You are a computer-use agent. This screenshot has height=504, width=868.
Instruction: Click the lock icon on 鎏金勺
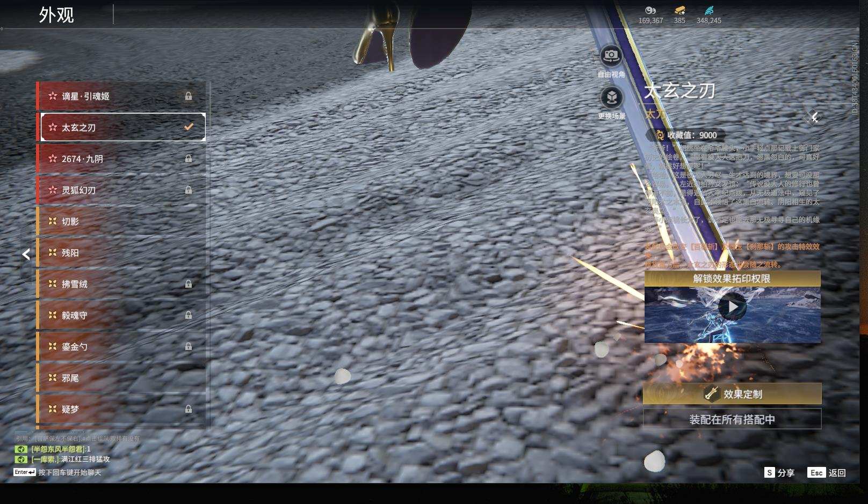pyautogui.click(x=189, y=347)
